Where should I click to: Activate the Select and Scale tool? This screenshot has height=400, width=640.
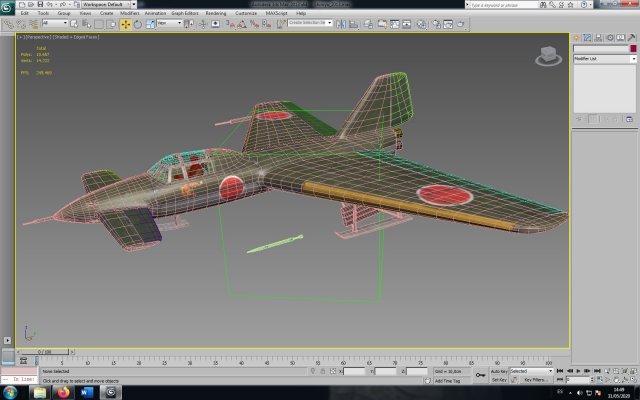pos(150,24)
